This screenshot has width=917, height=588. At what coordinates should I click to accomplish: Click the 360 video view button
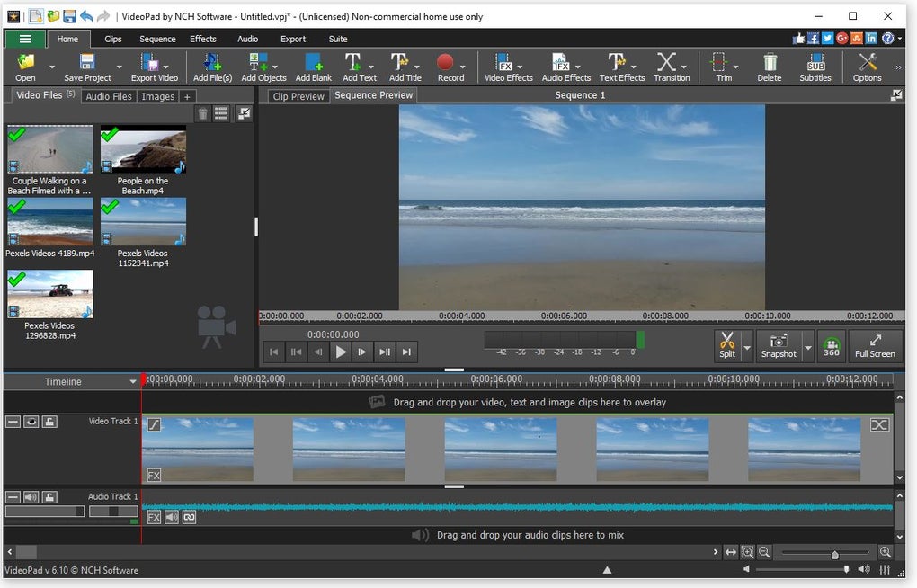[832, 346]
